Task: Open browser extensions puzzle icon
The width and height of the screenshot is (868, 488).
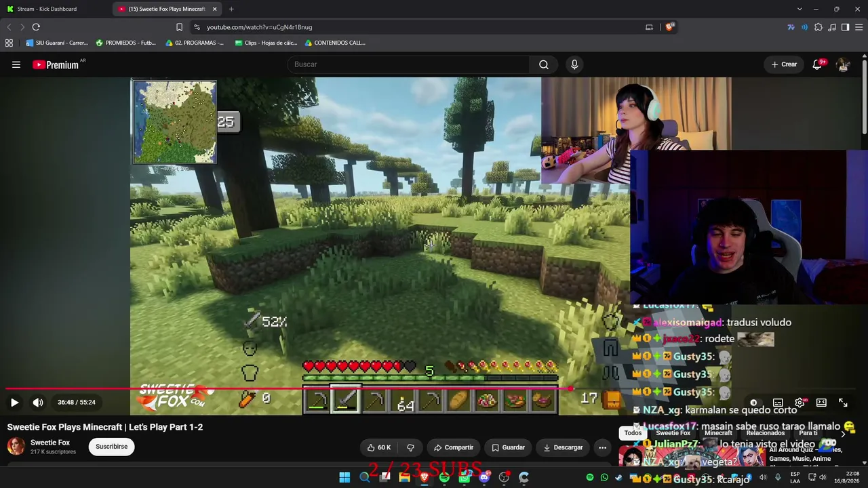Action: click(x=818, y=27)
